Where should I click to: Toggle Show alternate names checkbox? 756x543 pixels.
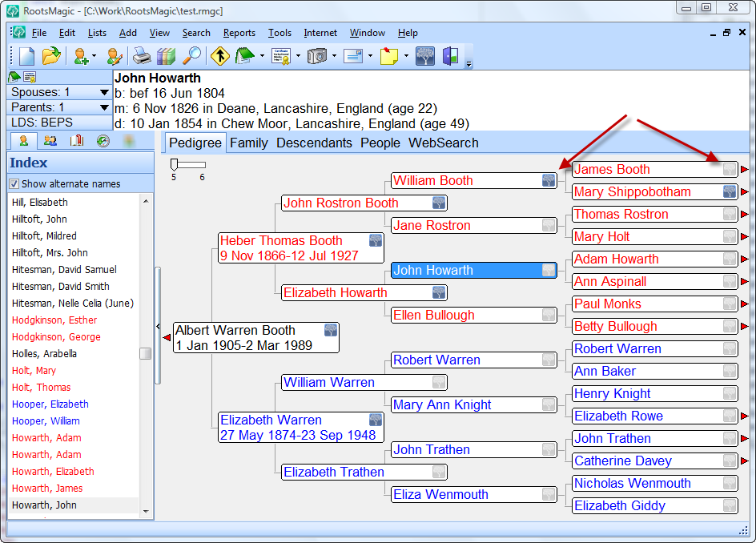click(14, 184)
